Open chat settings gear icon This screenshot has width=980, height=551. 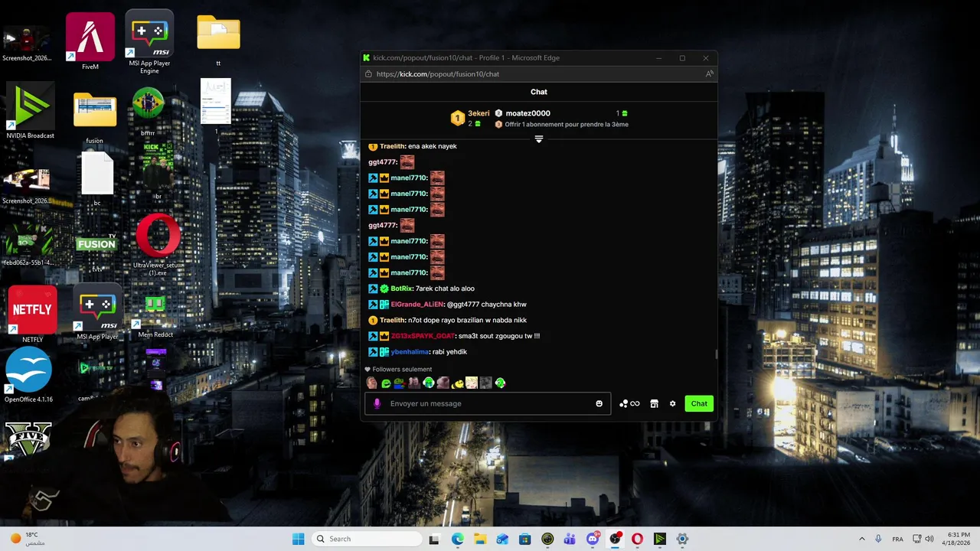click(672, 403)
